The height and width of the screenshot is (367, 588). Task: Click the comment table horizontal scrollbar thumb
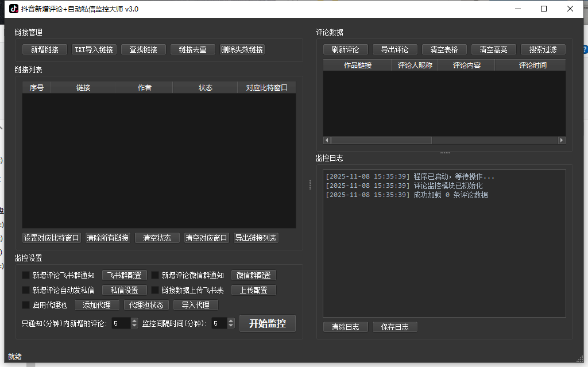pyautogui.click(x=381, y=140)
